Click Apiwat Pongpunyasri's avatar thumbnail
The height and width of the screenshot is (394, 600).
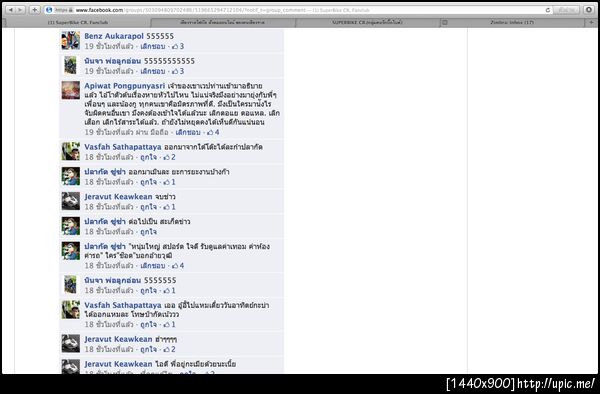click(x=71, y=90)
